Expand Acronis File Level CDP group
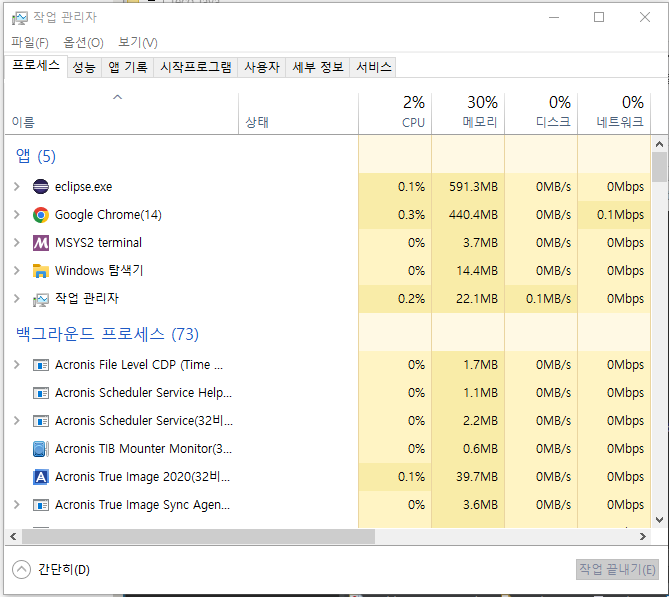Viewport: 669px width, 597px height. pos(17,365)
